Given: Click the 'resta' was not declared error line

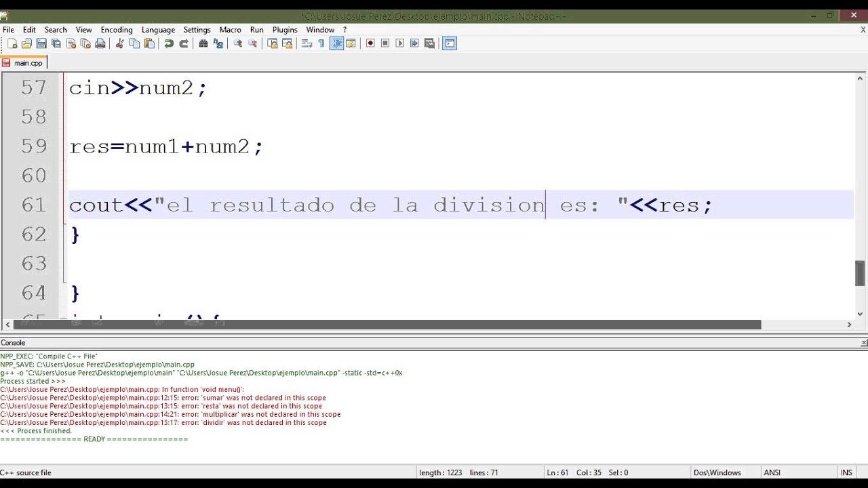Looking at the screenshot, I should click(x=161, y=406).
